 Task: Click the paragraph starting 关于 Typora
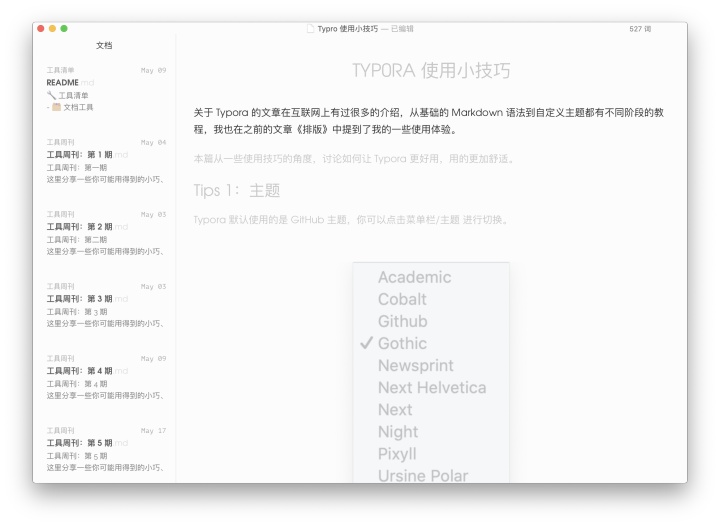tap(429, 121)
